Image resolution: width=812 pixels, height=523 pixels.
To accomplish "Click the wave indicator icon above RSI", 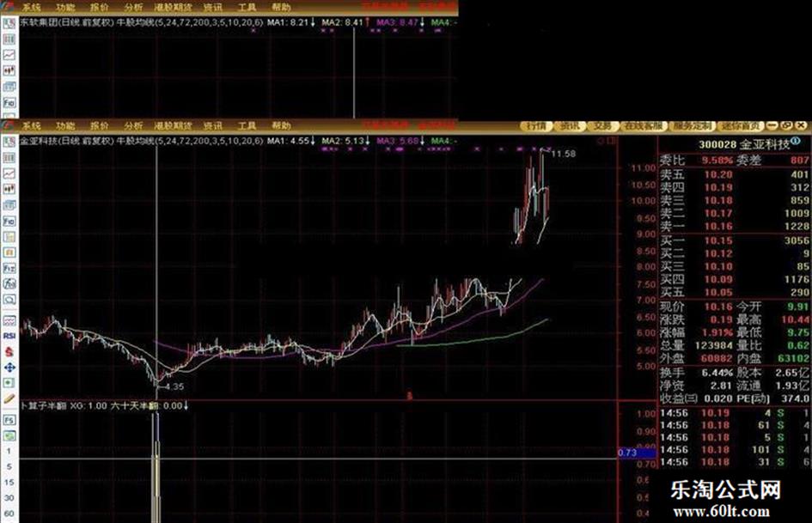I will [x=9, y=320].
